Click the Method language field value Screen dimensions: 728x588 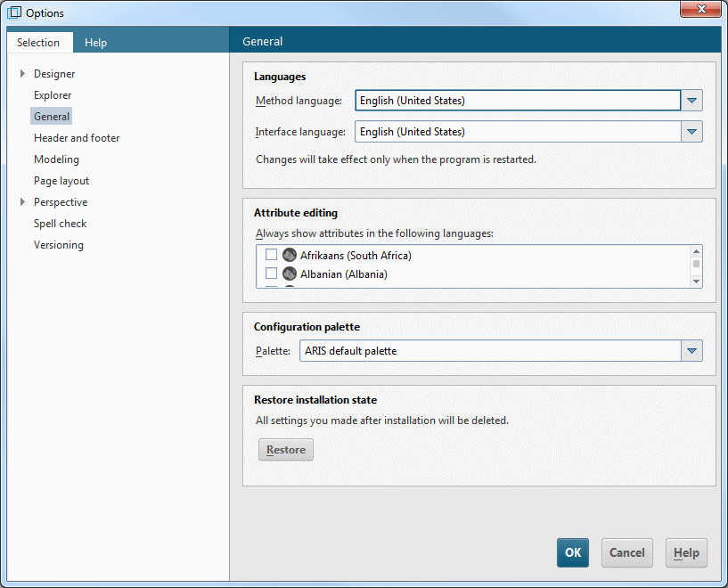point(518,101)
